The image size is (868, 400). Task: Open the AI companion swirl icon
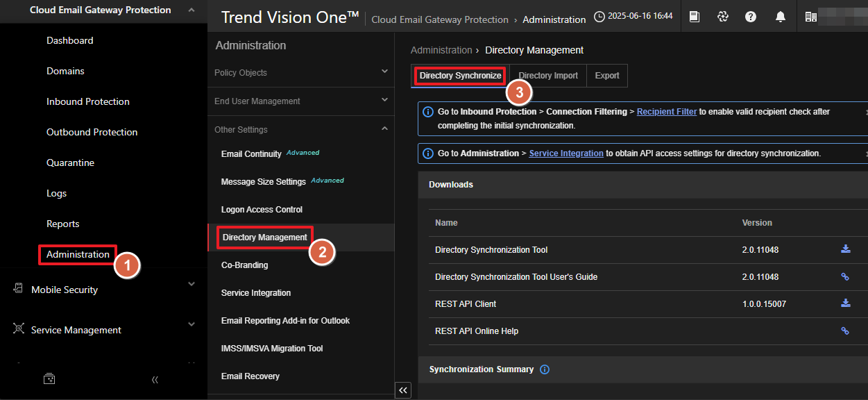tap(722, 17)
